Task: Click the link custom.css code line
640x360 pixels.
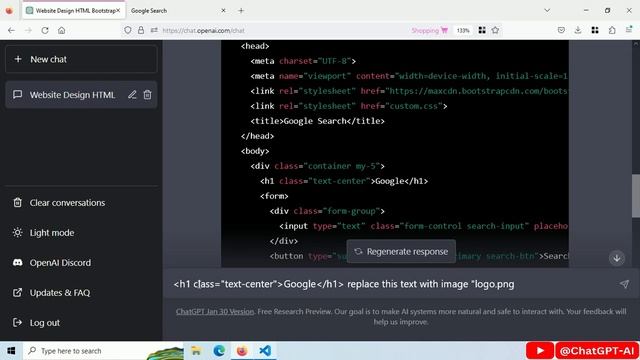Action: pyautogui.click(x=349, y=106)
